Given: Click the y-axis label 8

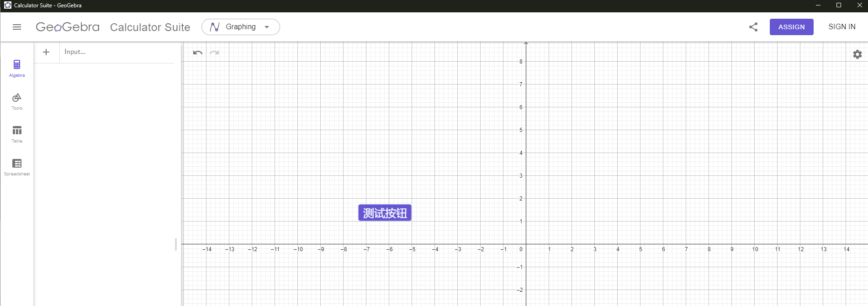Looking at the screenshot, I should pyautogui.click(x=521, y=62).
